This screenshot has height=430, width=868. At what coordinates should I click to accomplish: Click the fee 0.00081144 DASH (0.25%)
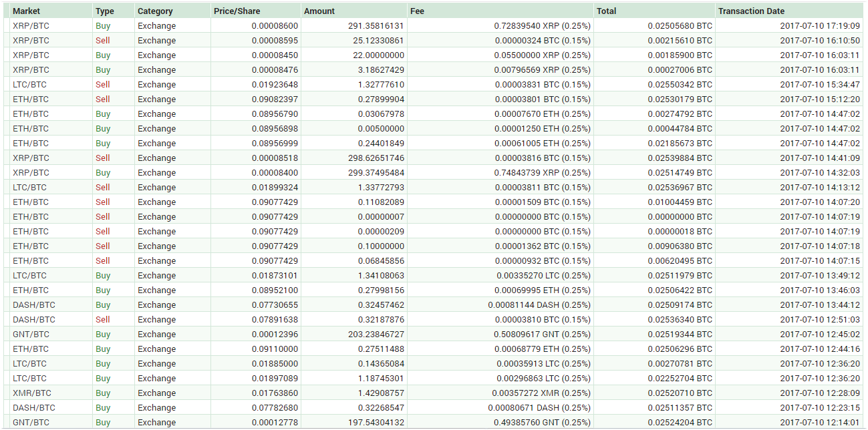point(540,304)
